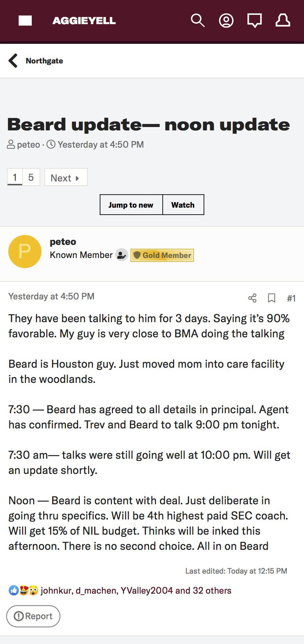Open the alerts bell icon
304x644 pixels.
coord(283,21)
